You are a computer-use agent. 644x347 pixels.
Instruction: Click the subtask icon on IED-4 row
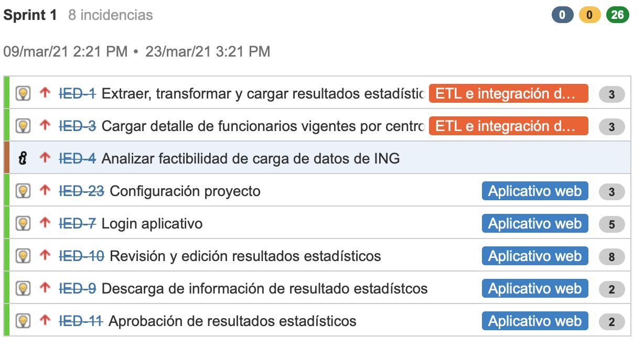click(23, 158)
